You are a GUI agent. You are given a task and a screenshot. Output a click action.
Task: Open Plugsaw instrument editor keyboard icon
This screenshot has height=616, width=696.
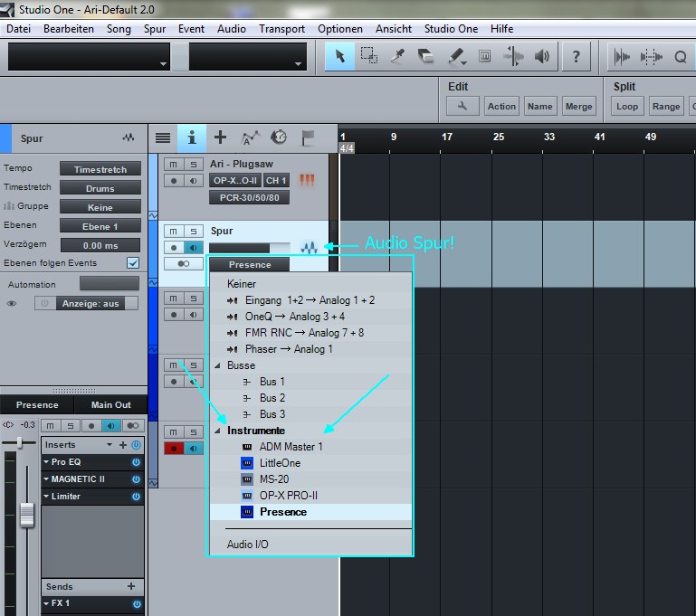pos(307,180)
